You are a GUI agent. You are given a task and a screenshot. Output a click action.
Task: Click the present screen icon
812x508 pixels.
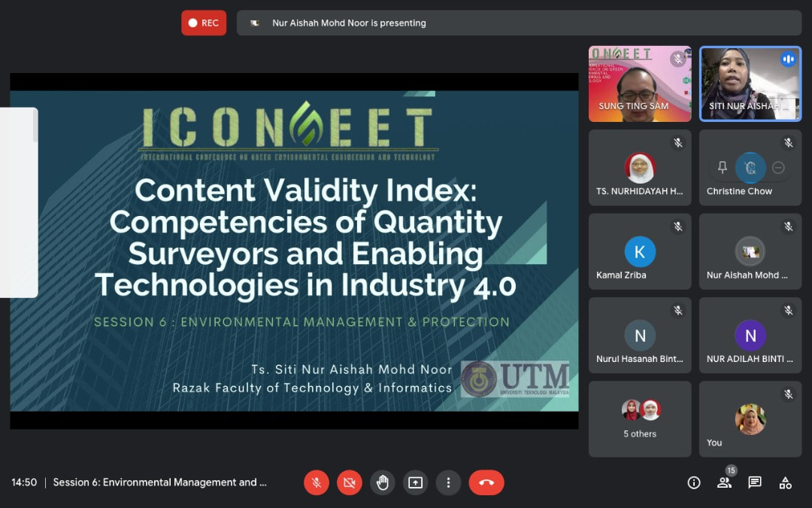pos(415,482)
